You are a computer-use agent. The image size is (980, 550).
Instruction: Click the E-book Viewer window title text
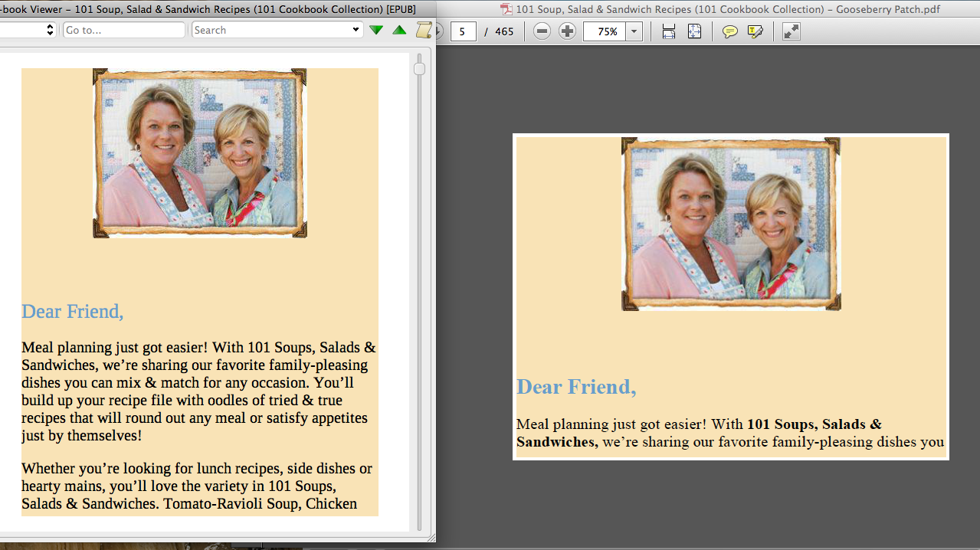tap(208, 9)
